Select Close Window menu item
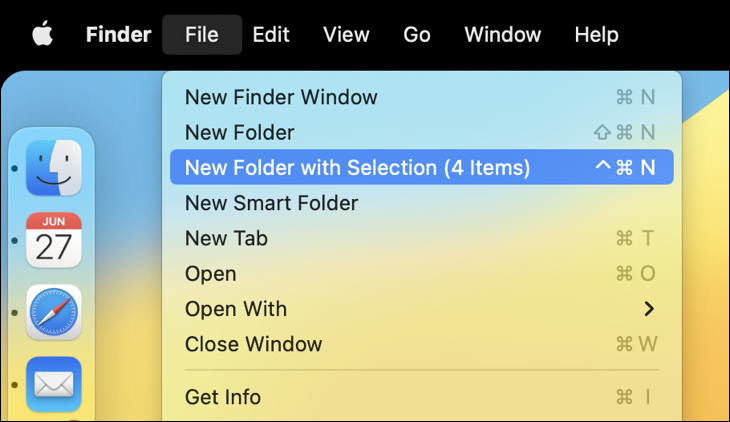 click(254, 344)
